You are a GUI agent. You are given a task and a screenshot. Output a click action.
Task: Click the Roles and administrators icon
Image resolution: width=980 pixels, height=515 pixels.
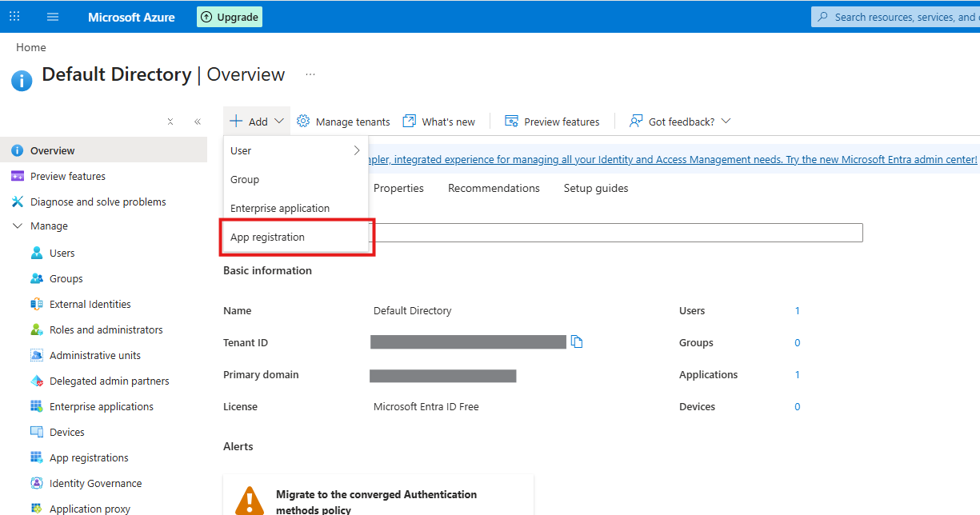point(37,329)
